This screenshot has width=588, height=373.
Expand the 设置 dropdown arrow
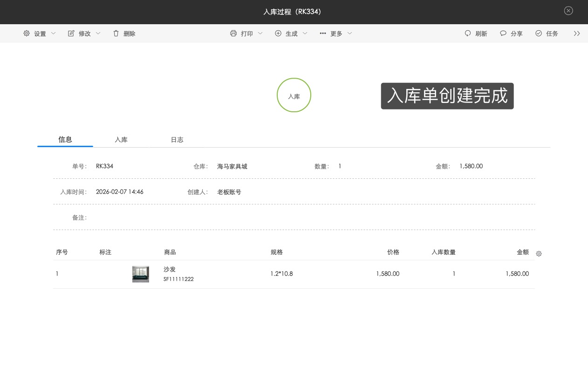coord(53,33)
